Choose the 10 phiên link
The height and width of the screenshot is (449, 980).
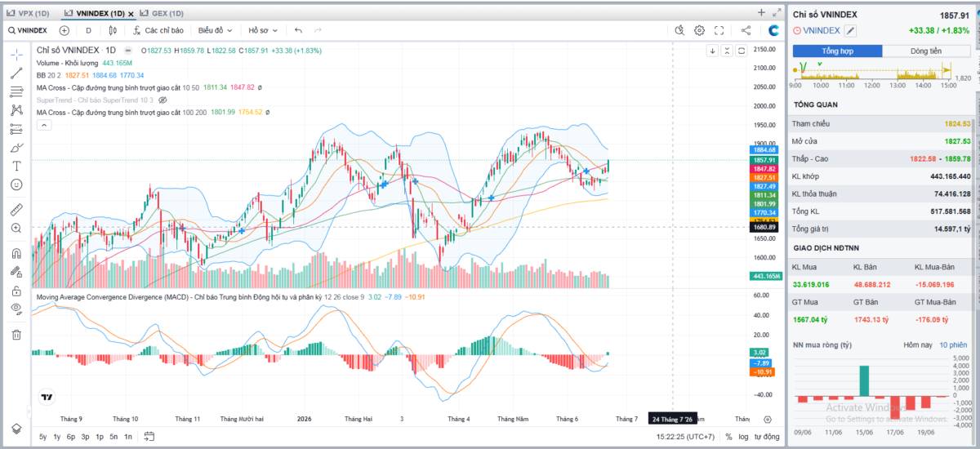tap(953, 345)
